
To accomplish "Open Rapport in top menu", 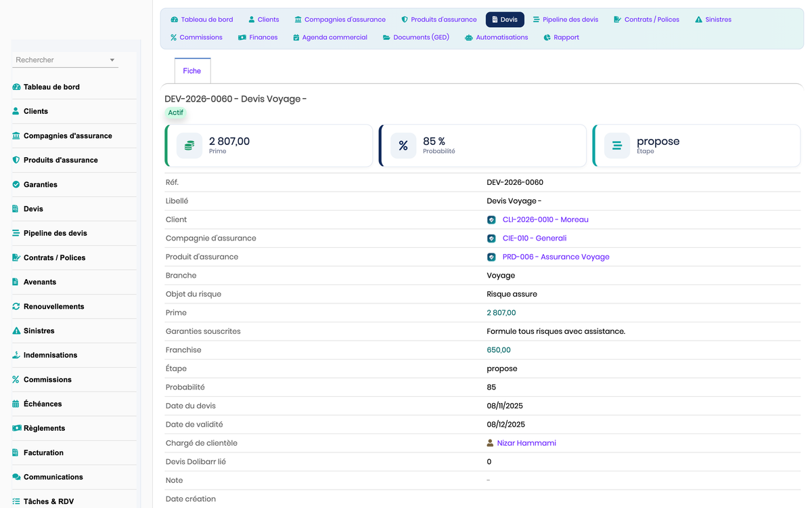I will click(562, 38).
